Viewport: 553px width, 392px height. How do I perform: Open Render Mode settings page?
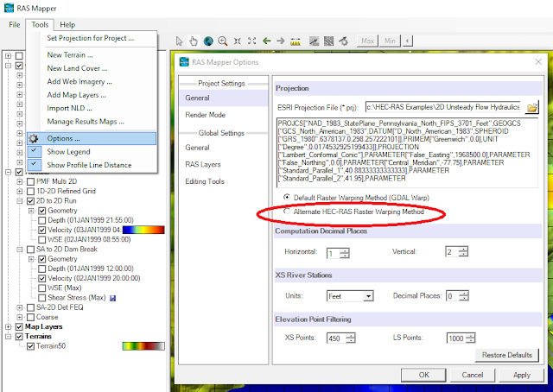[206, 115]
